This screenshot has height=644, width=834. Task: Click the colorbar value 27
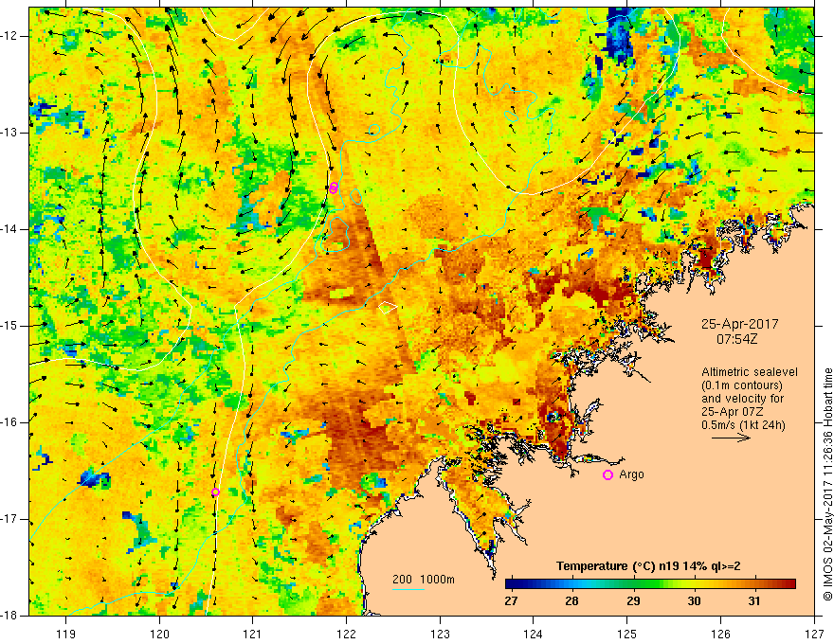[x=511, y=601]
